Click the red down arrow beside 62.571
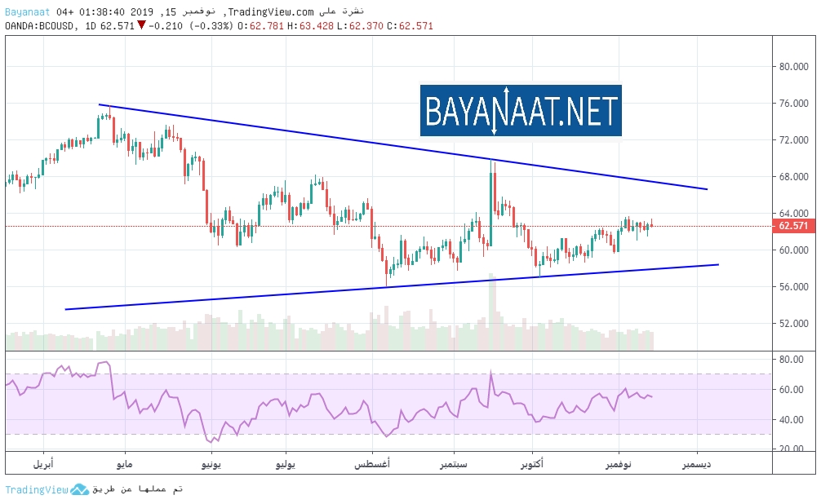The image size is (821, 504). point(141,25)
